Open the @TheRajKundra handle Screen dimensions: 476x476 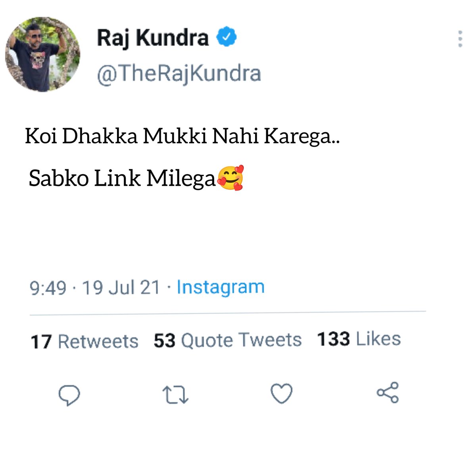click(x=179, y=73)
